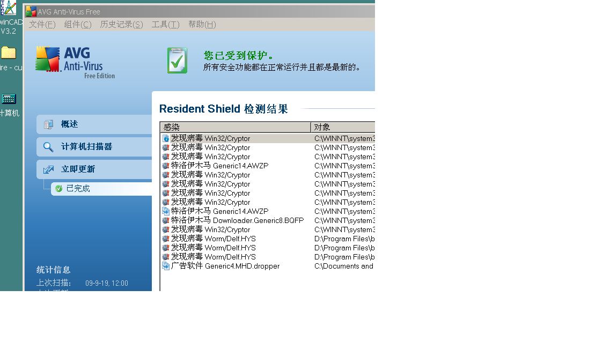Click the icon of the highlighted Win32/Cryptor row
Image resolution: width=603 pixels, height=364 pixels.
166,138
